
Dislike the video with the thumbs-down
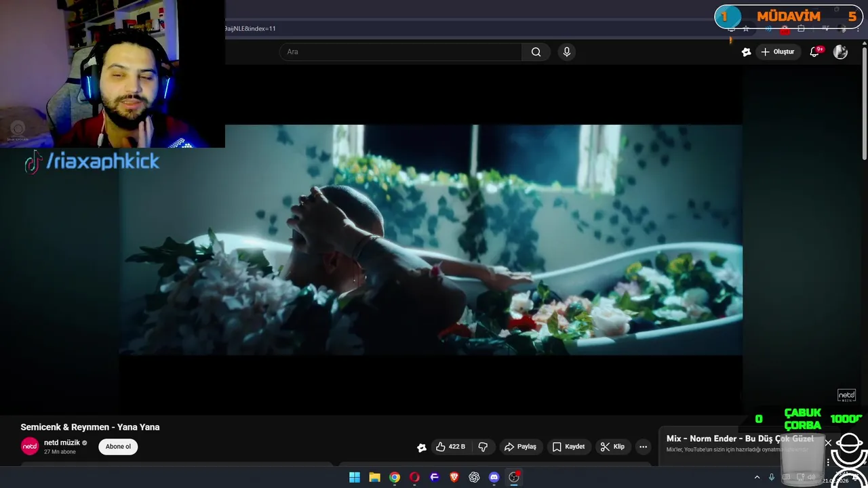pos(483,447)
